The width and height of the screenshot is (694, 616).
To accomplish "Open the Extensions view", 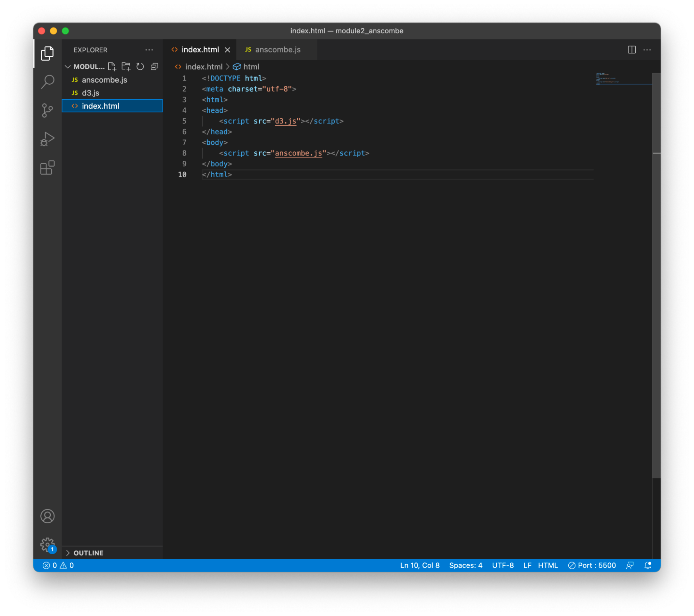I will point(48,168).
